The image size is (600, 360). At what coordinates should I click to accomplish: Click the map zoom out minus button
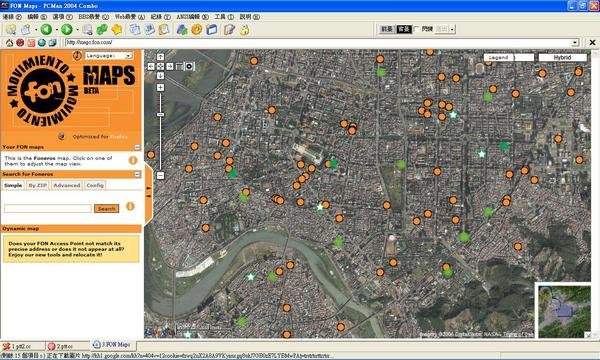point(160,176)
